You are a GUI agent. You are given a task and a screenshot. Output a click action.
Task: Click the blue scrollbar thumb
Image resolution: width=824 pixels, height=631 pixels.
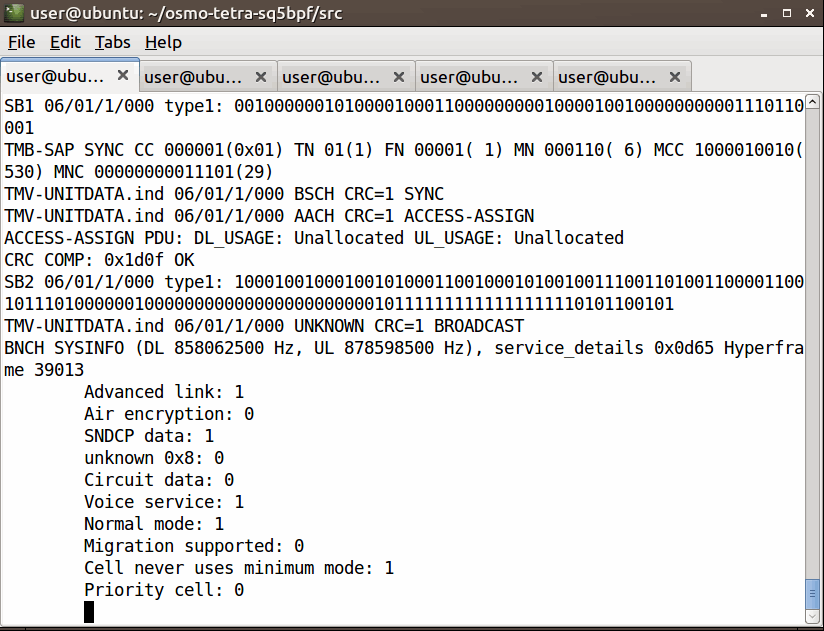(813, 594)
